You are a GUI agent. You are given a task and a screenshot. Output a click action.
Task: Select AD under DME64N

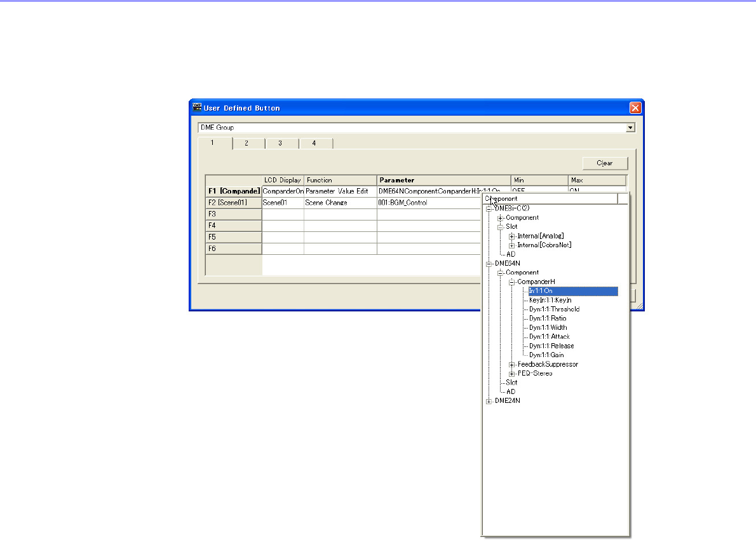(x=511, y=391)
